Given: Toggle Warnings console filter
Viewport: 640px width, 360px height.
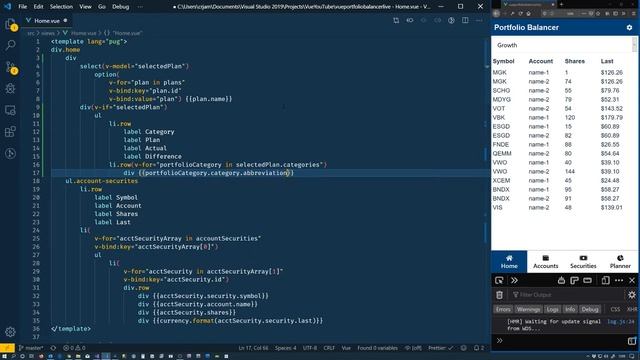Looking at the screenshot, I should [x=528, y=309].
